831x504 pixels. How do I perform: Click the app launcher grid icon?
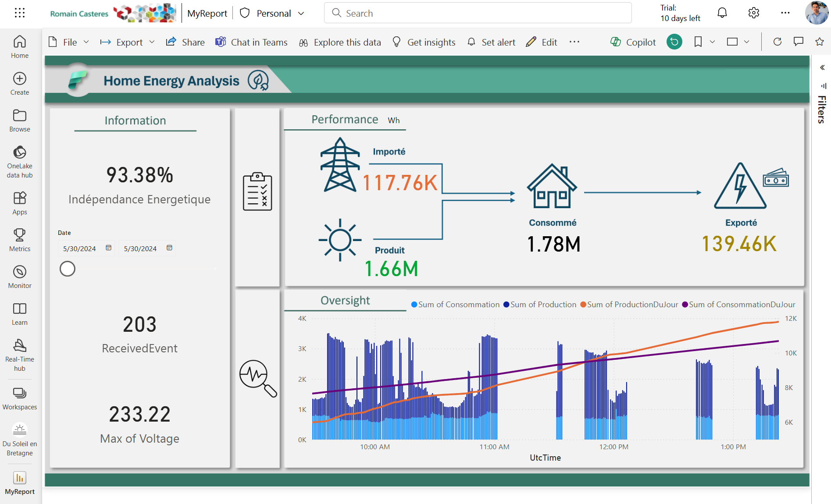pyautogui.click(x=20, y=13)
